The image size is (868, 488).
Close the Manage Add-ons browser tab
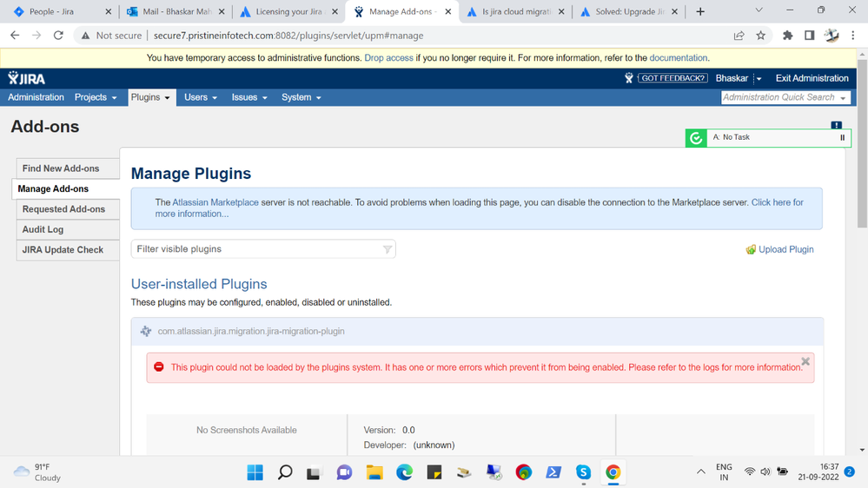tap(448, 11)
